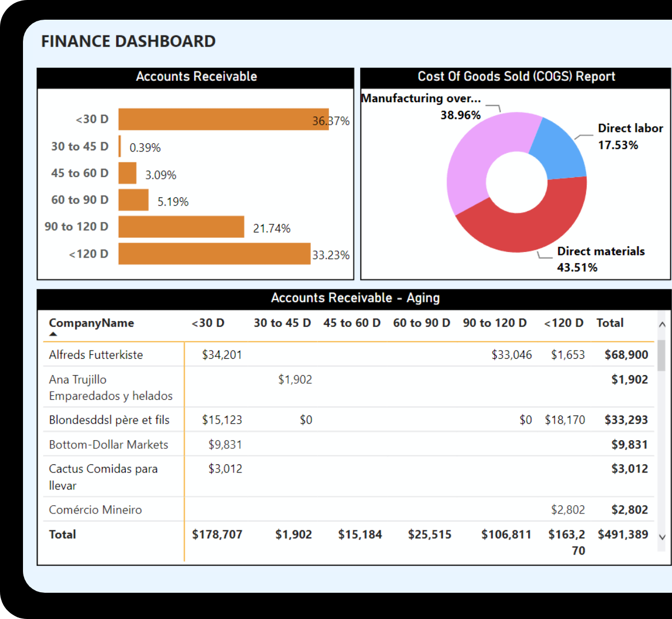Click the $18,170 cell for Blondesddsl
The image size is (672, 619).
(x=565, y=420)
